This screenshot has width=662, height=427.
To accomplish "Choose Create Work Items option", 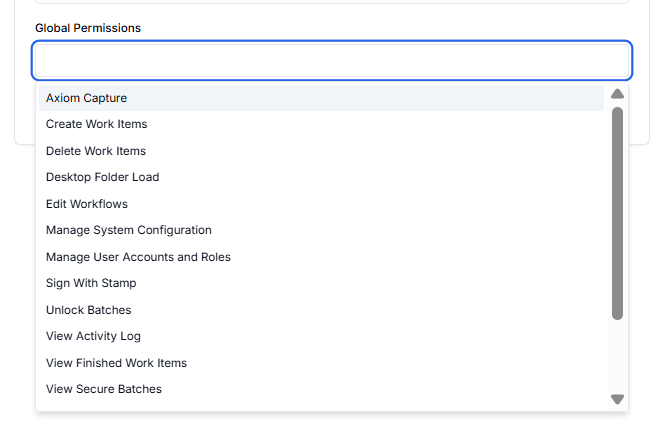I will 321,124.
